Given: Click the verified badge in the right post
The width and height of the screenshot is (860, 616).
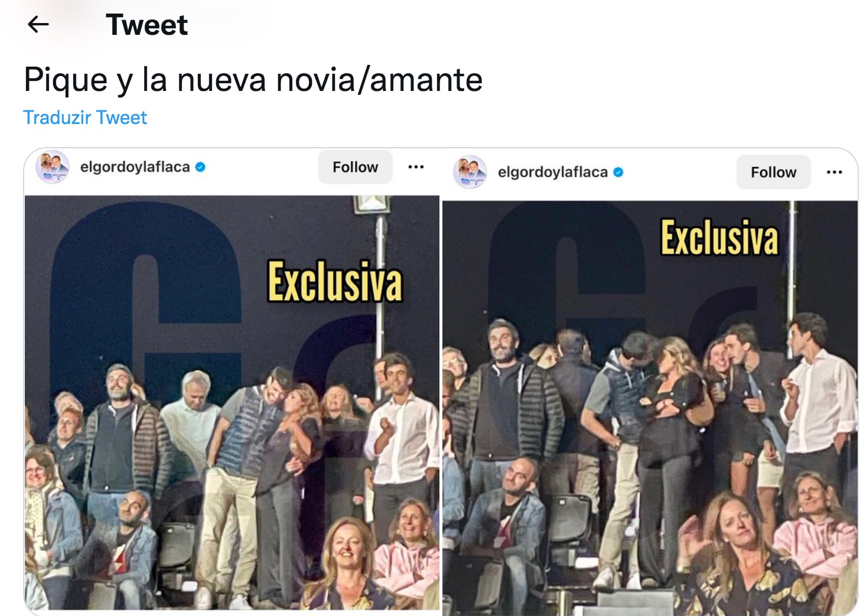Looking at the screenshot, I should [618, 172].
